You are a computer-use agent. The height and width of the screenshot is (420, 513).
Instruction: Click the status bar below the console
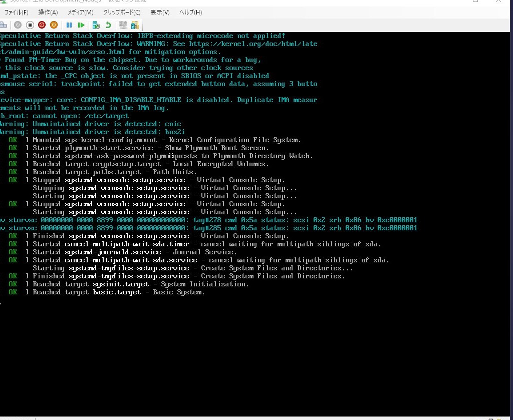coord(250,417)
